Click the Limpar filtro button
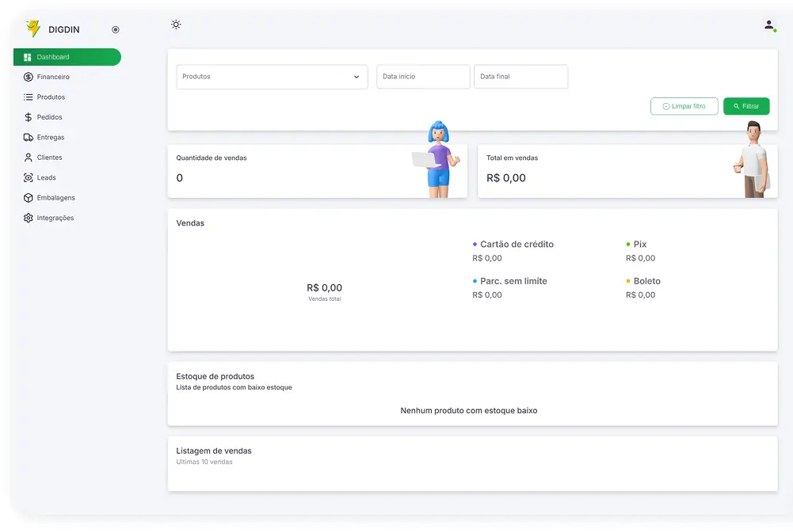 coord(684,106)
